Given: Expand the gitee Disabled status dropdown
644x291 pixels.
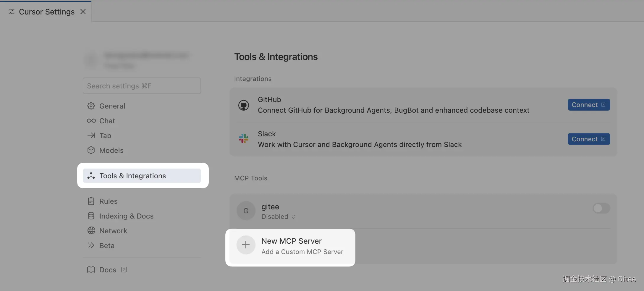Looking at the screenshot, I should tap(278, 216).
